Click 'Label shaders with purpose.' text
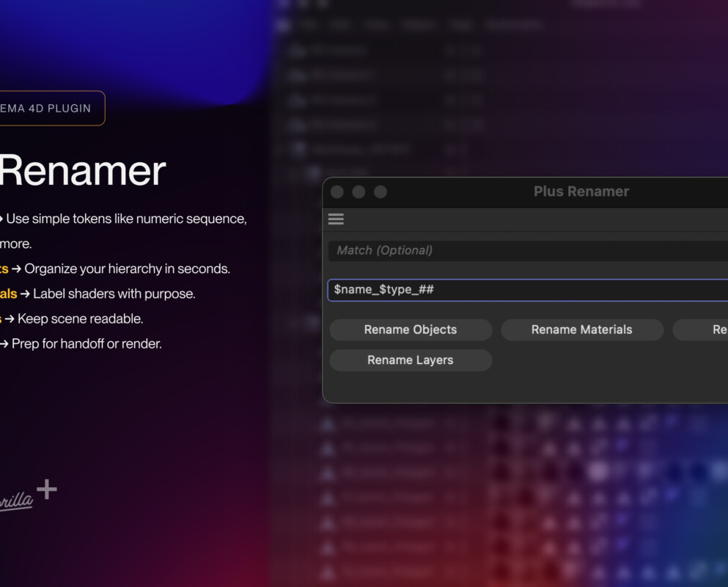This screenshot has width=728, height=587. coord(114,293)
